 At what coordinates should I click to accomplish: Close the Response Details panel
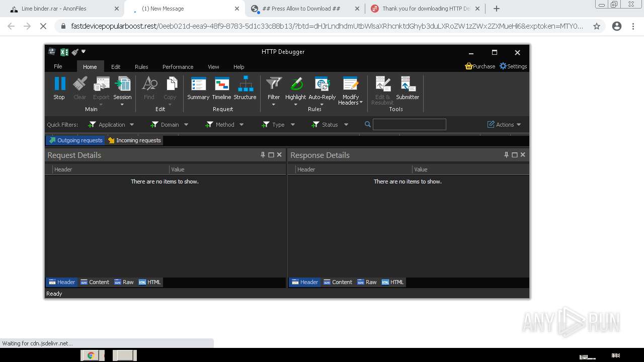(523, 155)
